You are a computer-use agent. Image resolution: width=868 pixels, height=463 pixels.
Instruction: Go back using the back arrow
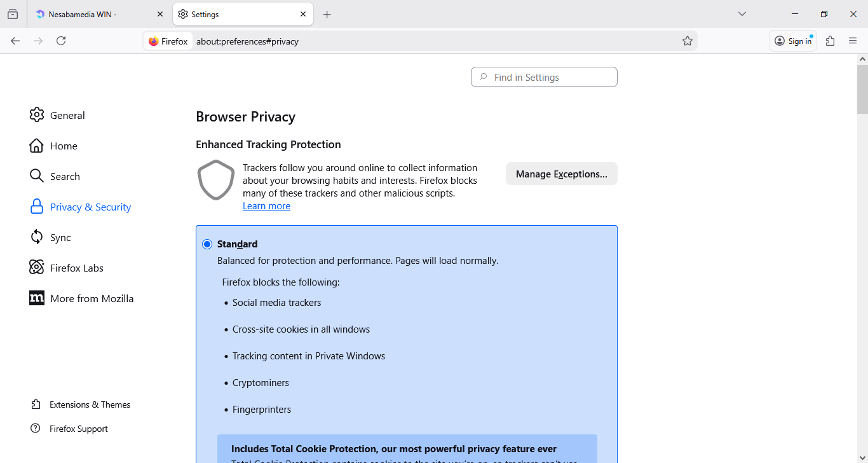click(x=15, y=41)
